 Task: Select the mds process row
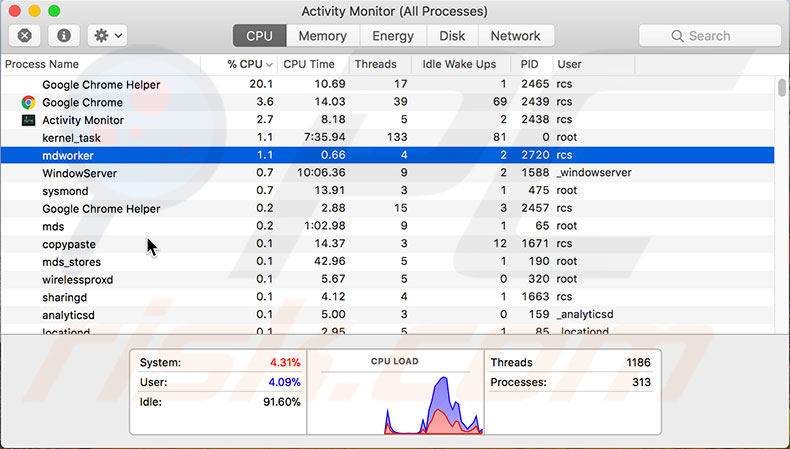[x=387, y=226]
